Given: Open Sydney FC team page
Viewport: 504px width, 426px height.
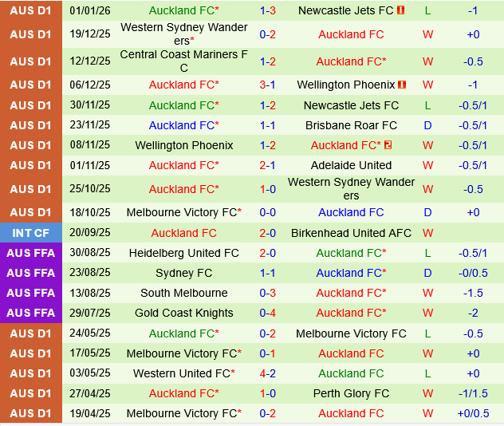Looking at the screenshot, I should (x=184, y=273).
